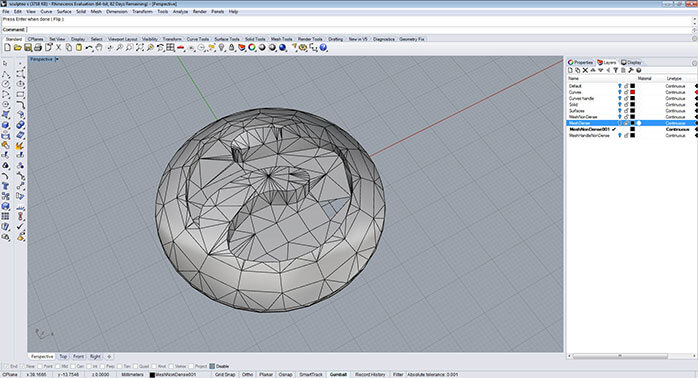Open the Perspective viewport title dropdown arrow

point(57,59)
